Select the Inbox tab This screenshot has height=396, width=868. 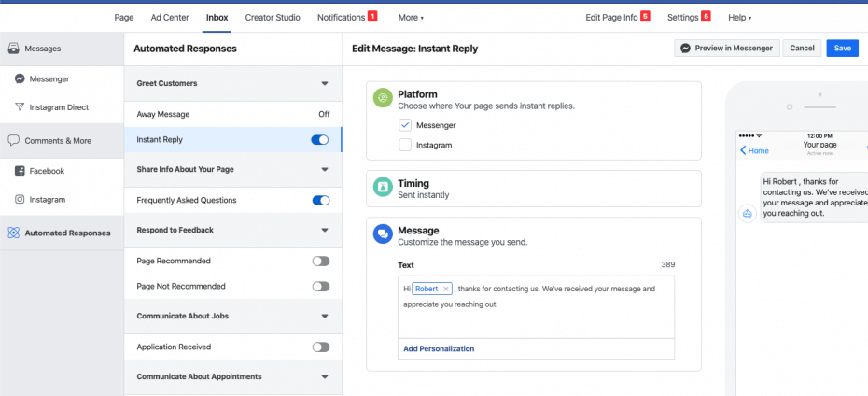click(x=217, y=17)
